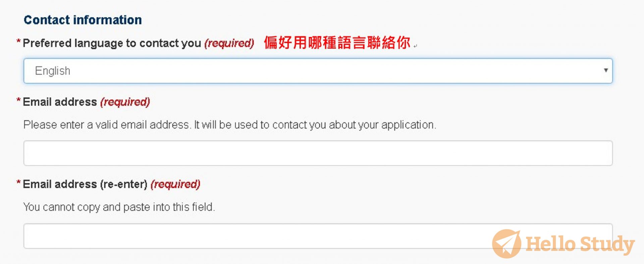Click the cannot copy and paste notice

119,207
